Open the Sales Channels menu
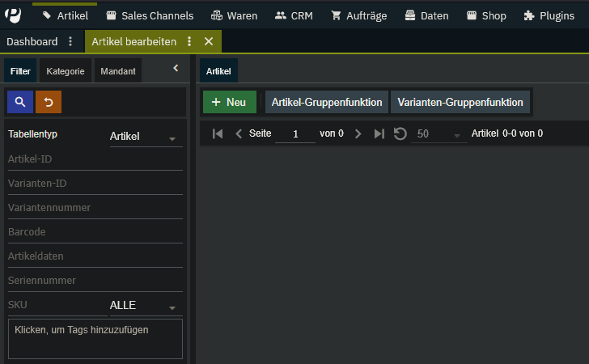 pos(150,15)
